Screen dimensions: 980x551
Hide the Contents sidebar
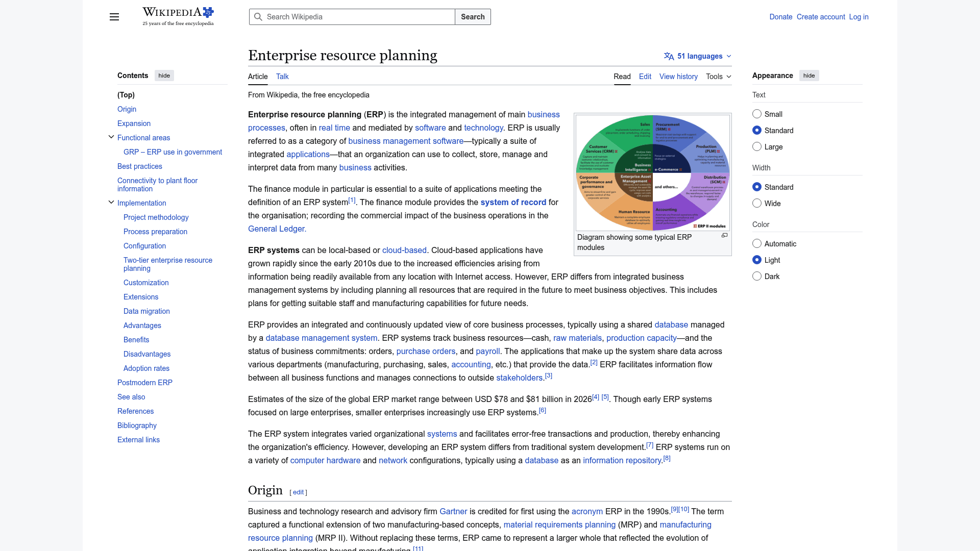(164, 76)
